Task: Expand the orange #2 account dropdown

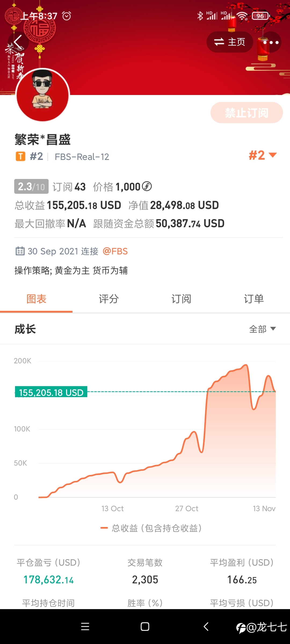Action: point(263,155)
